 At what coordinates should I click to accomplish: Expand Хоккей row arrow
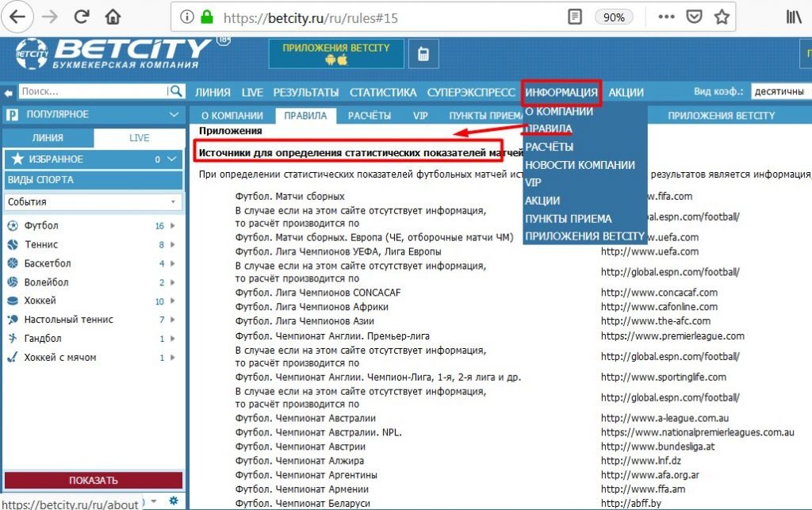(172, 301)
